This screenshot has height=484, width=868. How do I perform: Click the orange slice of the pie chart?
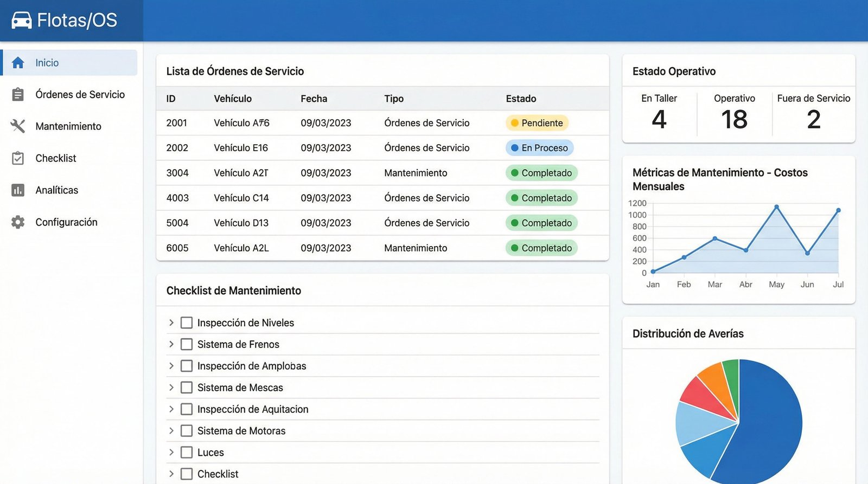tap(713, 379)
